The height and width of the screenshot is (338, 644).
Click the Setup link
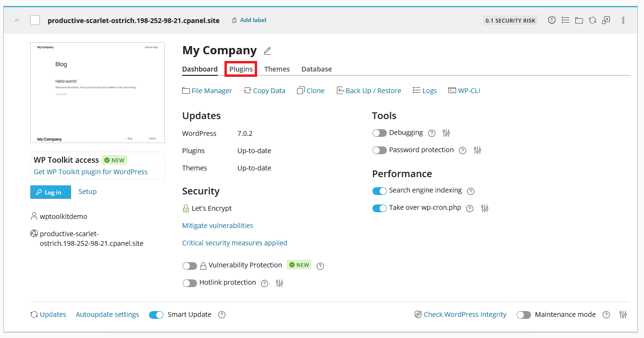(x=87, y=192)
